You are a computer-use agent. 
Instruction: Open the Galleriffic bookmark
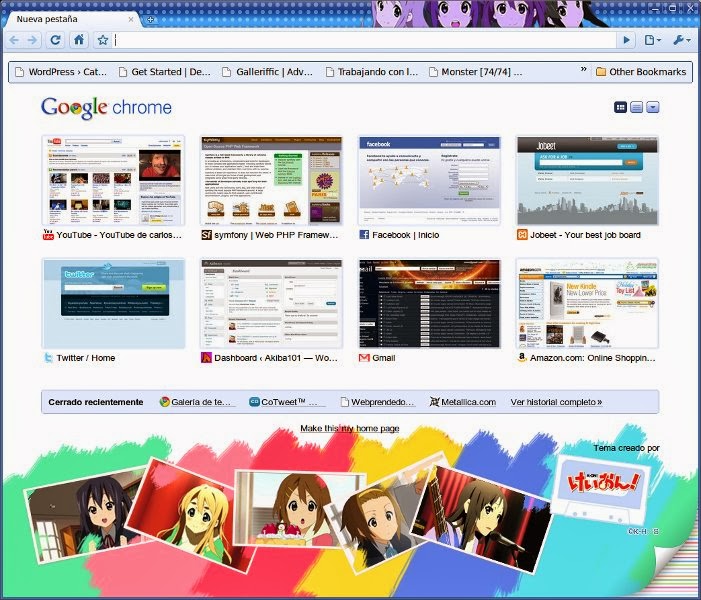(x=268, y=72)
